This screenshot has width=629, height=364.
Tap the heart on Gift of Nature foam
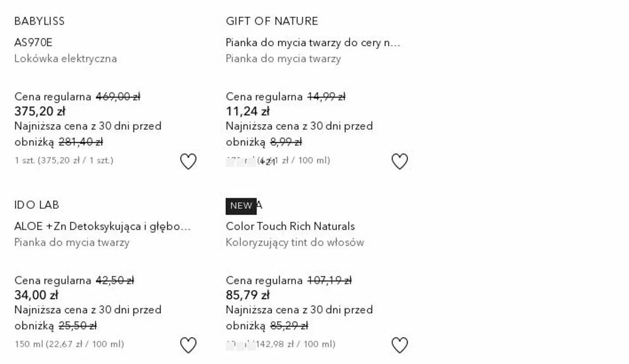coord(400,161)
